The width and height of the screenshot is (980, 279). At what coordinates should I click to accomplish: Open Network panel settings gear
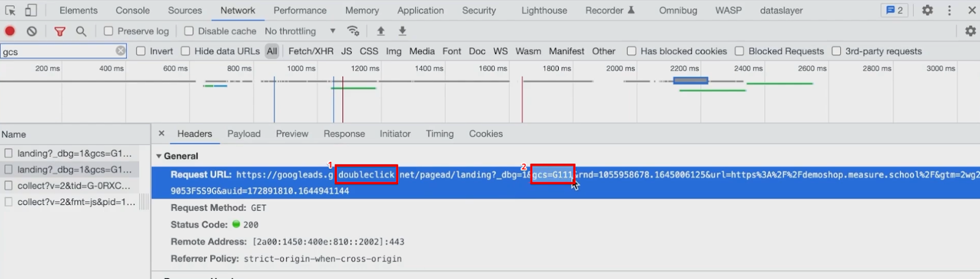(x=970, y=31)
